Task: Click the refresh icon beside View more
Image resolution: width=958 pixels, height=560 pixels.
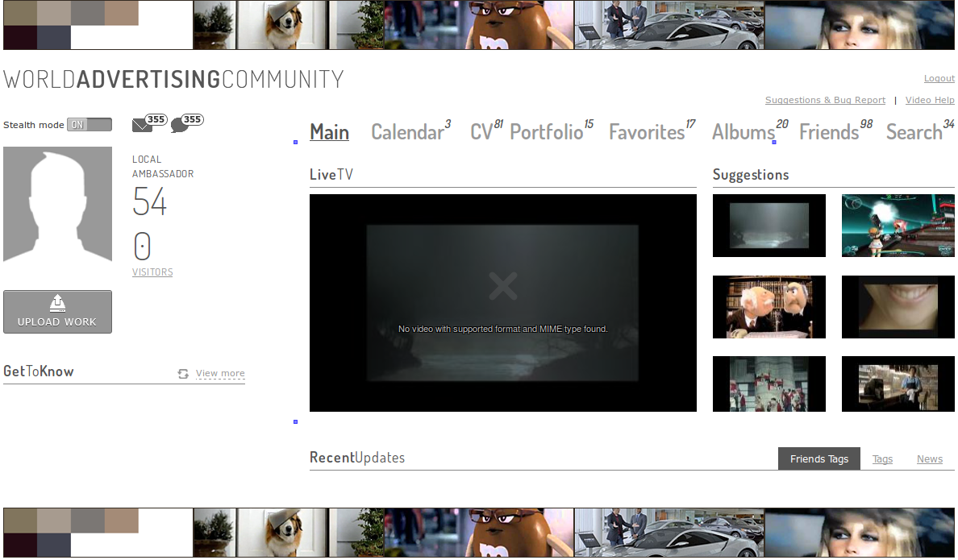Action: [183, 374]
